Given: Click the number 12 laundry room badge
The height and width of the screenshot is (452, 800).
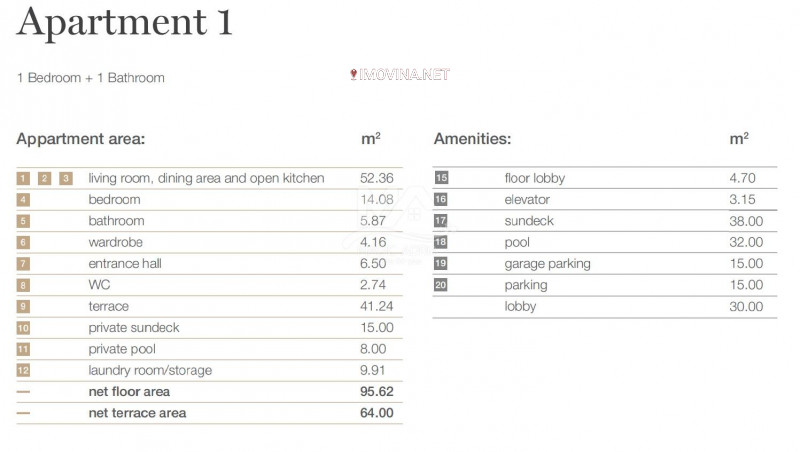Looking at the screenshot, I should click(23, 371).
